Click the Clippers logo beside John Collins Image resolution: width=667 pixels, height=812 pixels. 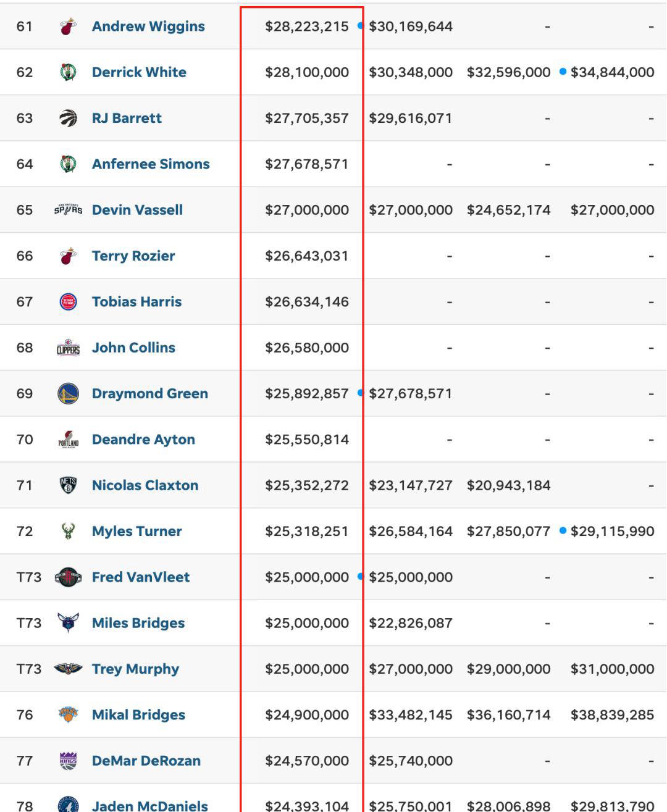click(68, 348)
